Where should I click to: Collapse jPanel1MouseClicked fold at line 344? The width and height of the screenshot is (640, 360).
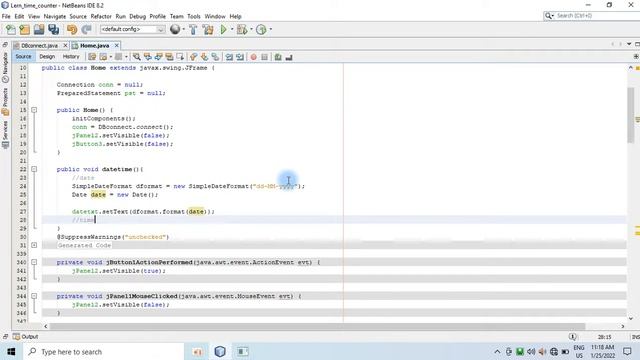coord(34,296)
